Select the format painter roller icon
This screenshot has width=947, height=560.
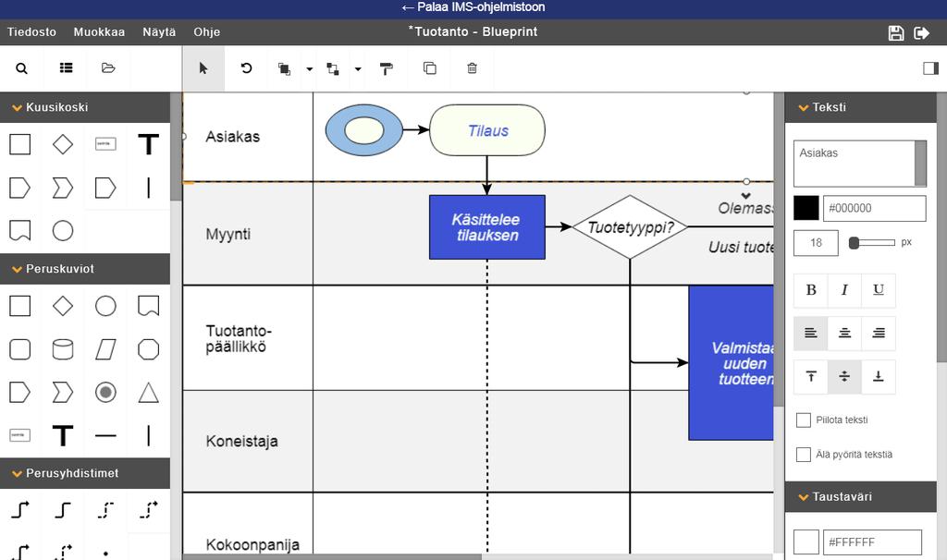(x=386, y=68)
